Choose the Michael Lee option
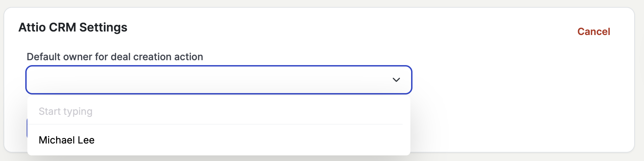The height and width of the screenshot is (161, 644). pos(67,140)
